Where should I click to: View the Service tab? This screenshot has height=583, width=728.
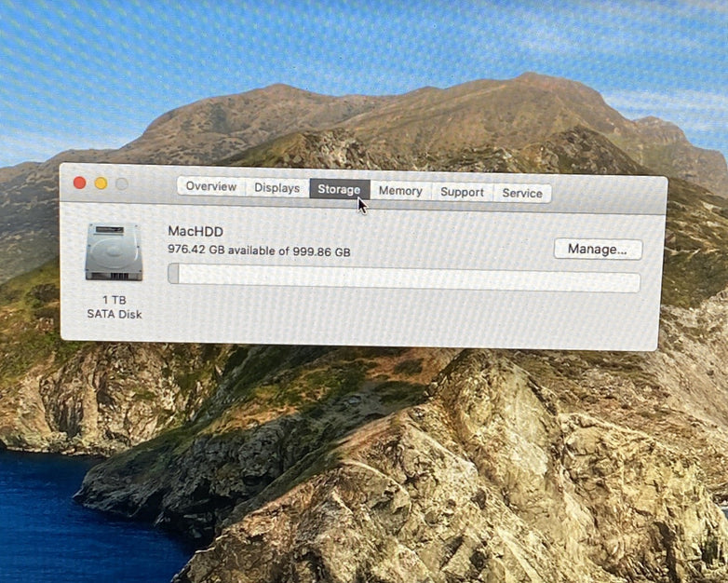tap(522, 193)
